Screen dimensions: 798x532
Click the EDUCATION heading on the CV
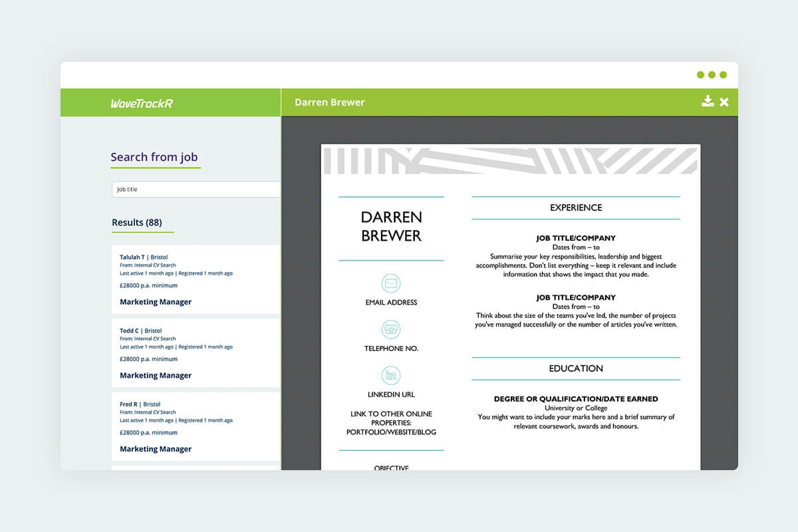[575, 368]
